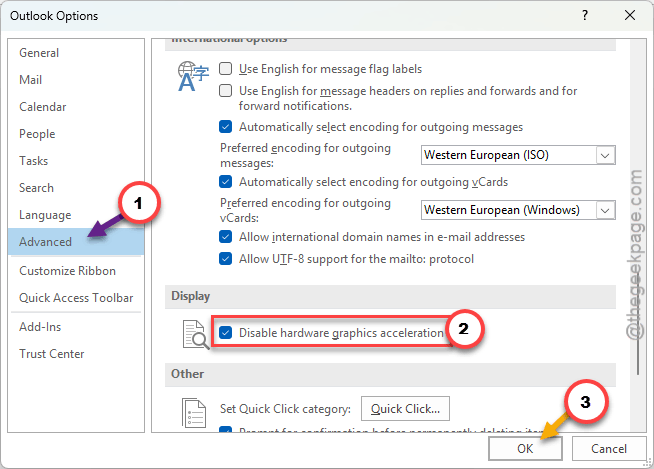Toggle Allow UTF-8 support for mailto protocol

point(226,259)
